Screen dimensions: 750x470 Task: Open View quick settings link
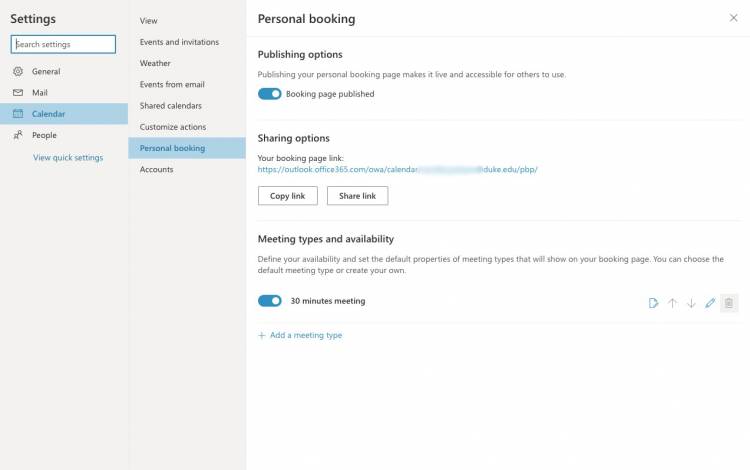click(68, 157)
